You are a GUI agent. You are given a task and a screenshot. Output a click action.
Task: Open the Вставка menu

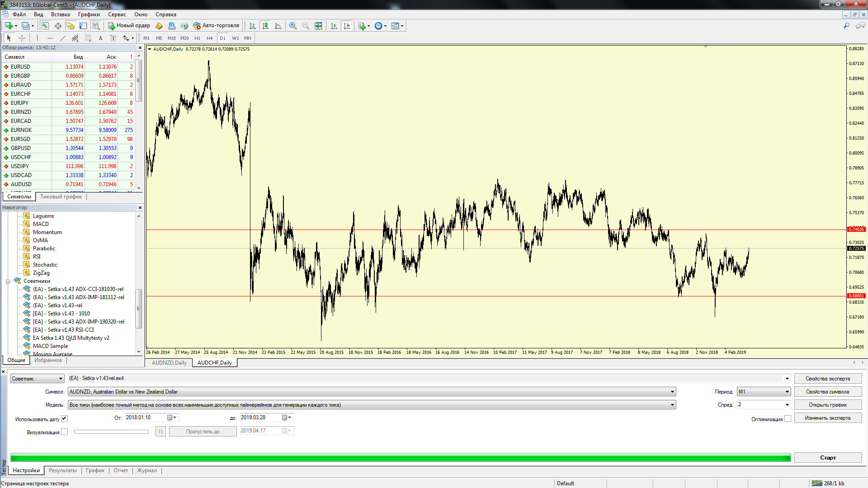pos(60,14)
